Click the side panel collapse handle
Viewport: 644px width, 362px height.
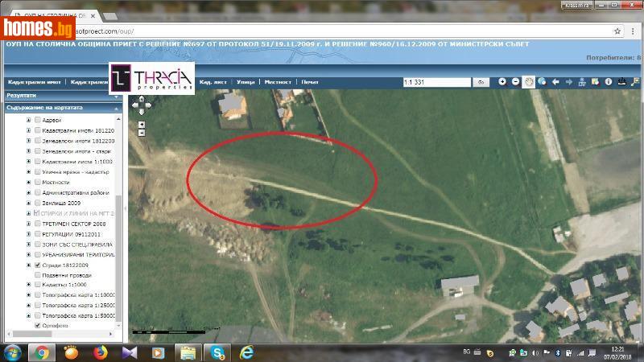pos(126,208)
